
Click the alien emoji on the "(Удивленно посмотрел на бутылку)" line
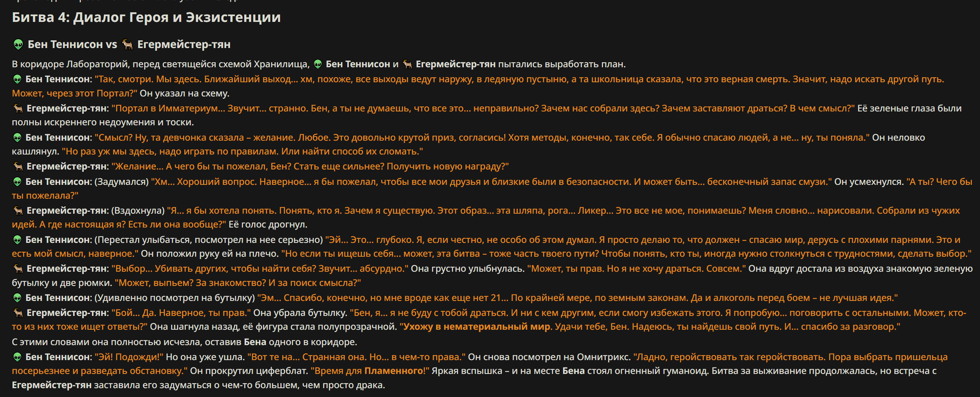17,298
